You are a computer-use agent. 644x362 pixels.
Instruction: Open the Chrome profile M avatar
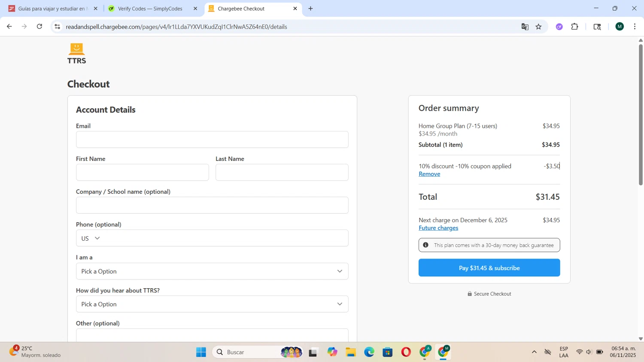coord(620,27)
